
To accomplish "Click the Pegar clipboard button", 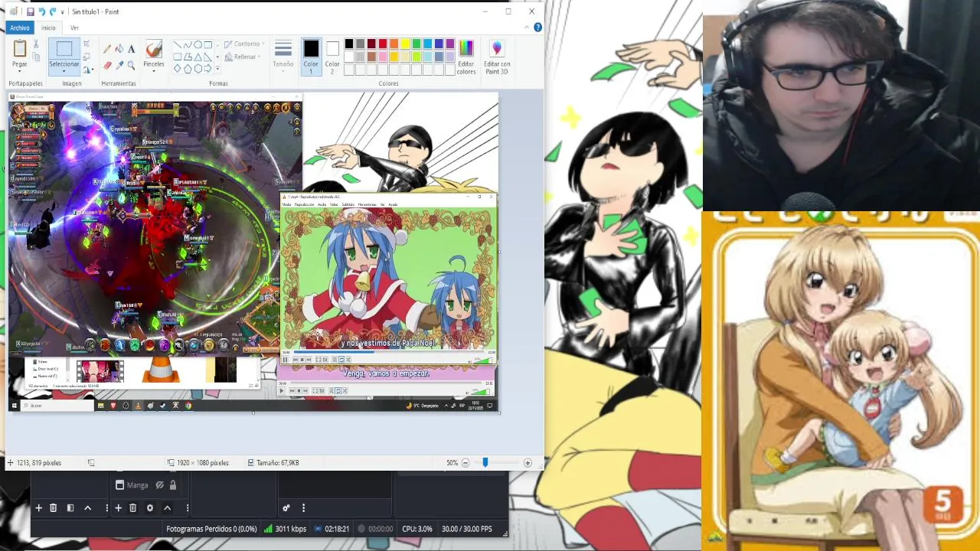I will [20, 49].
